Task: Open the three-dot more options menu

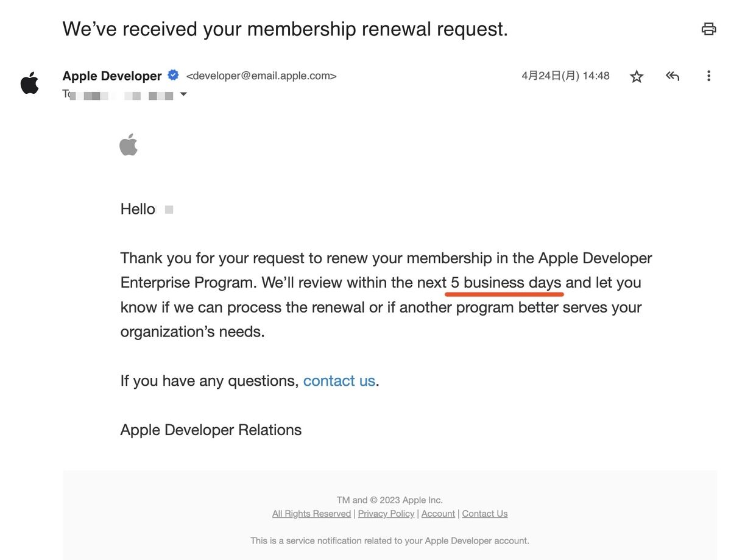Action: click(x=708, y=76)
